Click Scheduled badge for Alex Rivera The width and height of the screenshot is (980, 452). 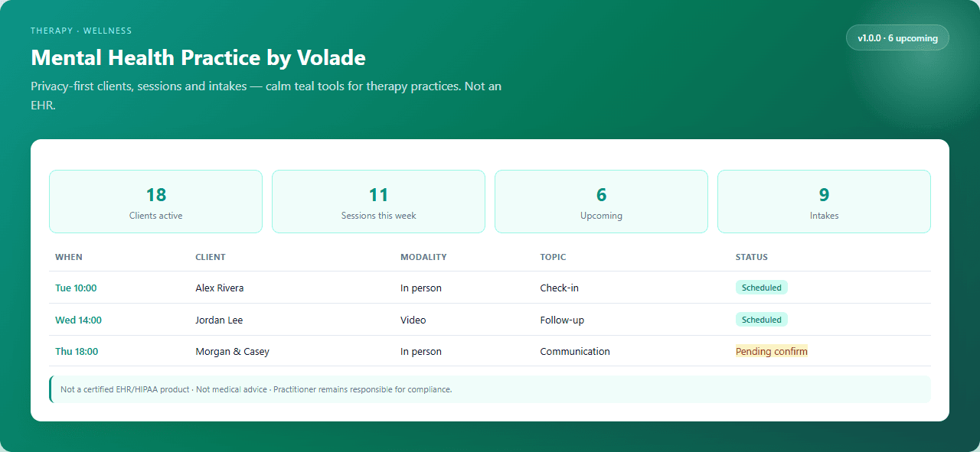coord(762,288)
